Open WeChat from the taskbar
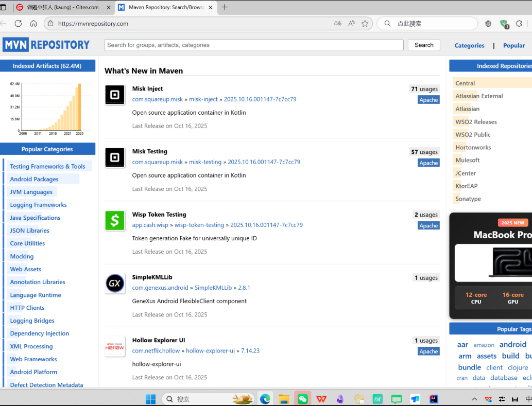Viewport: 532px width, 406px height. [303, 399]
